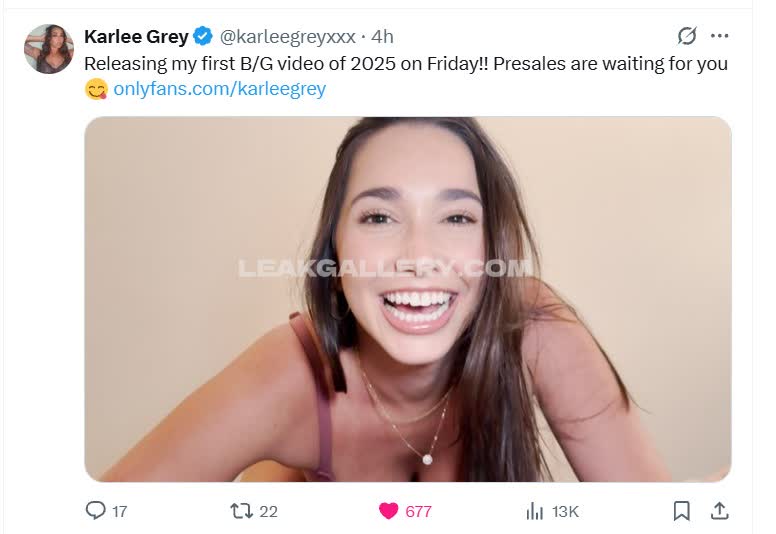Open the three-dots more options menu

pyautogui.click(x=719, y=36)
